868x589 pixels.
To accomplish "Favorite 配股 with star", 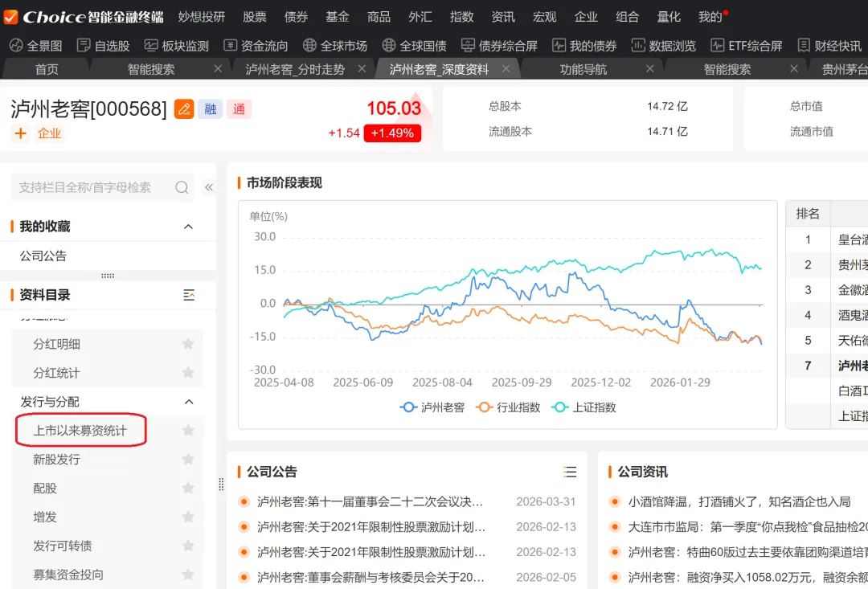I will (188, 488).
